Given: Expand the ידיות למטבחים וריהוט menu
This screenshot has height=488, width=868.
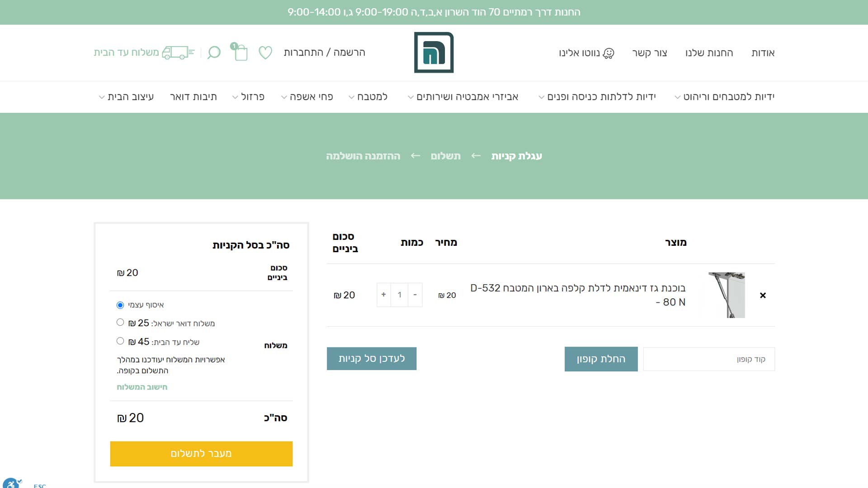Looking at the screenshot, I should point(724,97).
